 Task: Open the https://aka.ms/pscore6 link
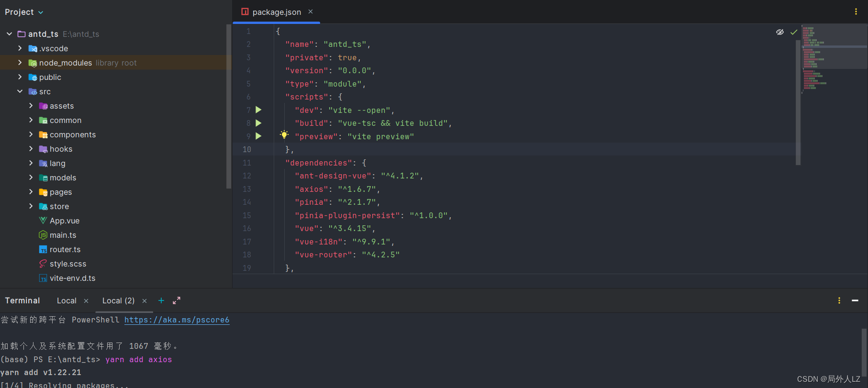pos(177,320)
